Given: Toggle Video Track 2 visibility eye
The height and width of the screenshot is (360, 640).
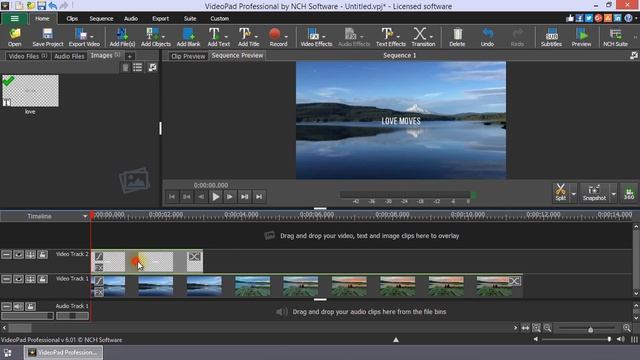Looking at the screenshot, I should pyautogui.click(x=18, y=255).
